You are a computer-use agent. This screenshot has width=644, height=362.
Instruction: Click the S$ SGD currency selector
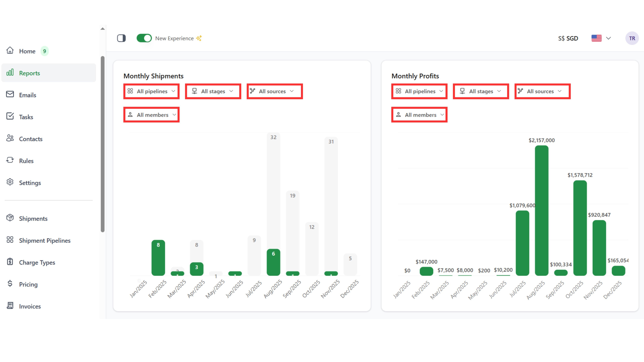(568, 38)
